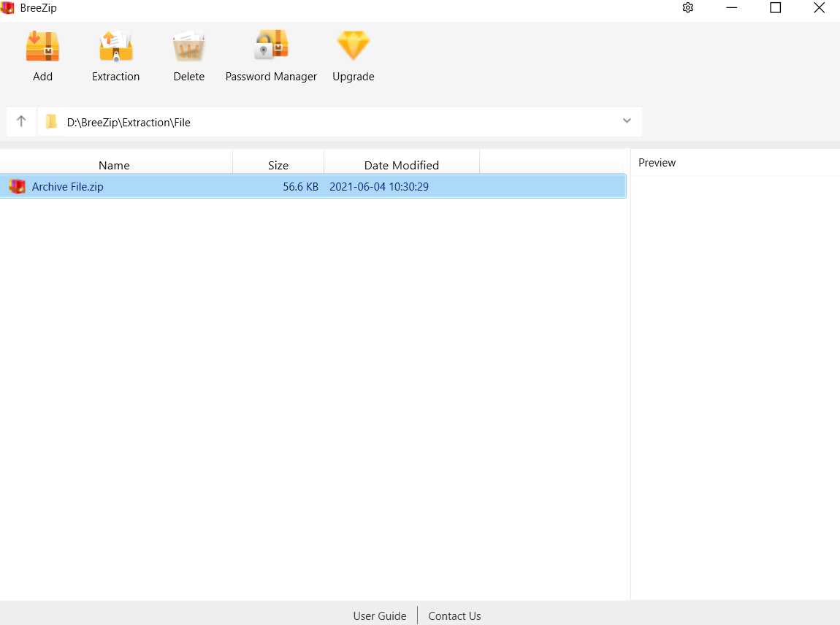Open BreeZip settings via gear icon
The height and width of the screenshot is (625, 840).
[x=687, y=7]
